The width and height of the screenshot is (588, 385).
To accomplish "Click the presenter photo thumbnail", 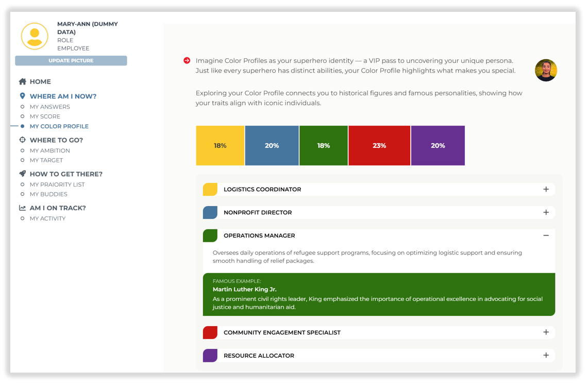I will point(546,70).
